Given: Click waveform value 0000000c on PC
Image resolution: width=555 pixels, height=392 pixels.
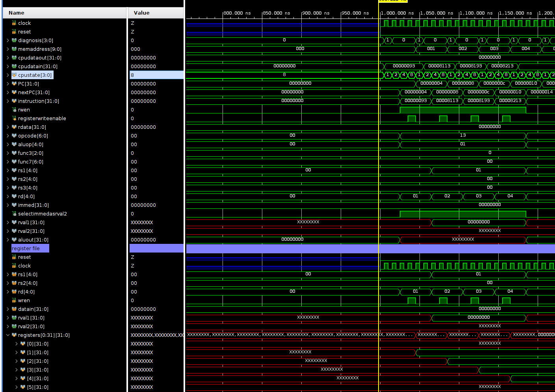Looking at the screenshot, I should [494, 83].
